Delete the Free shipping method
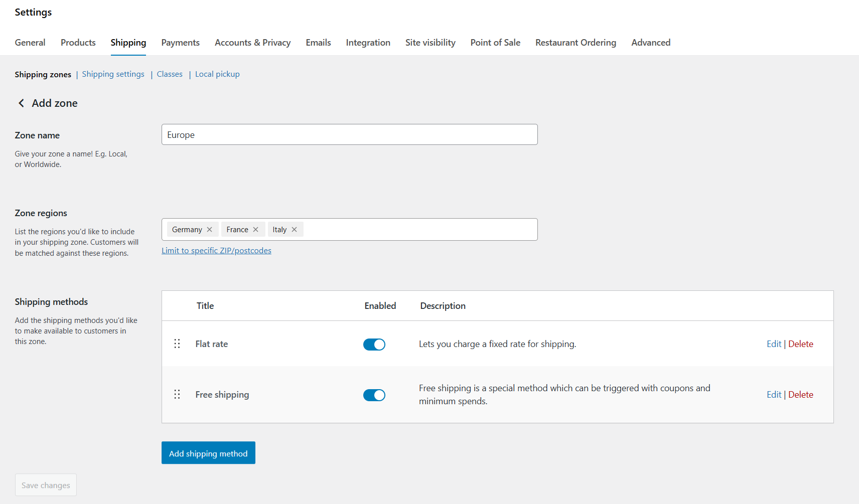859x504 pixels. (x=801, y=395)
